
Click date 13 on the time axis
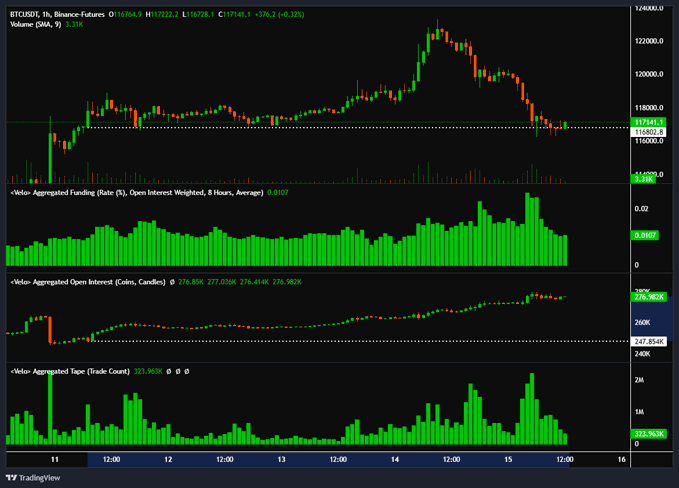coord(282,458)
